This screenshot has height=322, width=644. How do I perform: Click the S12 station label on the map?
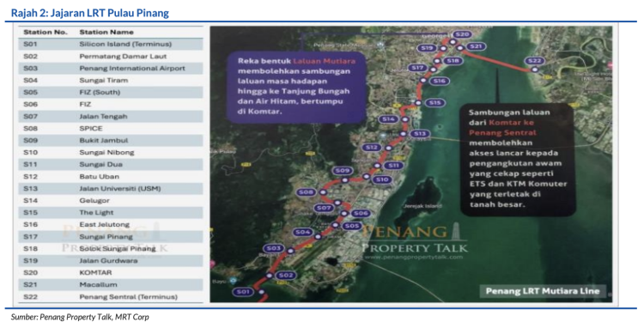[x=371, y=148]
